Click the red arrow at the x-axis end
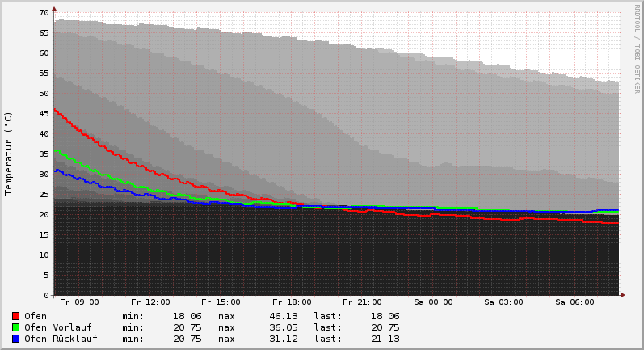Screen dimensions: 644x350 tap(622, 295)
